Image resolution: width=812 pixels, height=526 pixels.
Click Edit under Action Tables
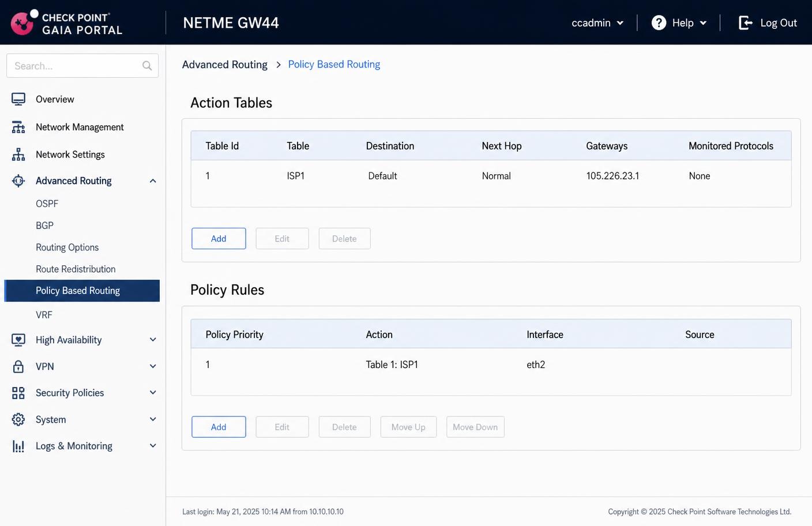coord(282,239)
